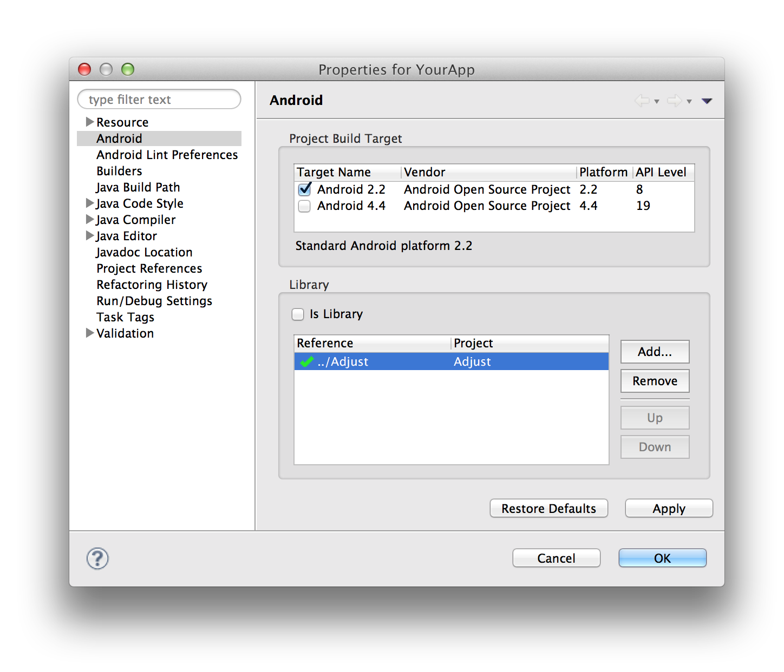Open the Refactoring History page

[152, 285]
